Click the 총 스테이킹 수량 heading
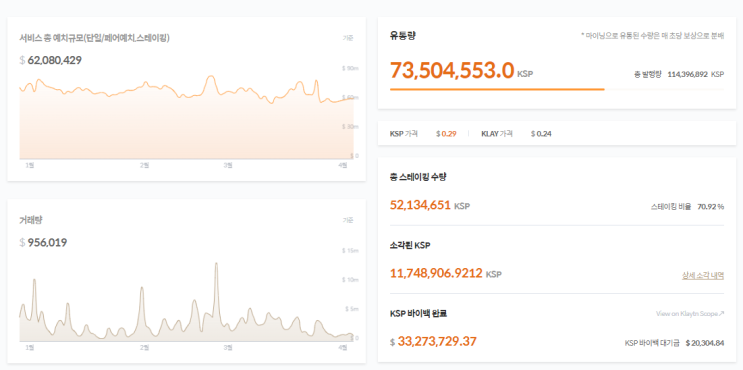This screenshot has width=743, height=370. click(418, 177)
